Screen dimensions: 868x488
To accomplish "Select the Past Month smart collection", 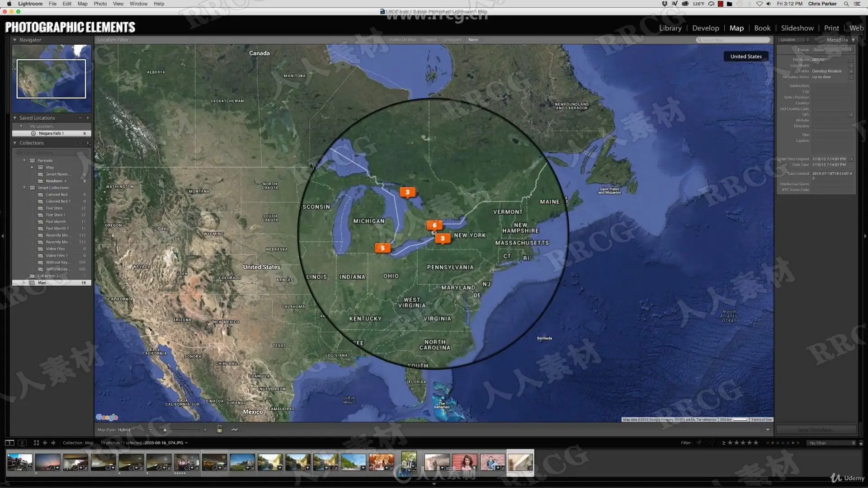I will point(56,222).
